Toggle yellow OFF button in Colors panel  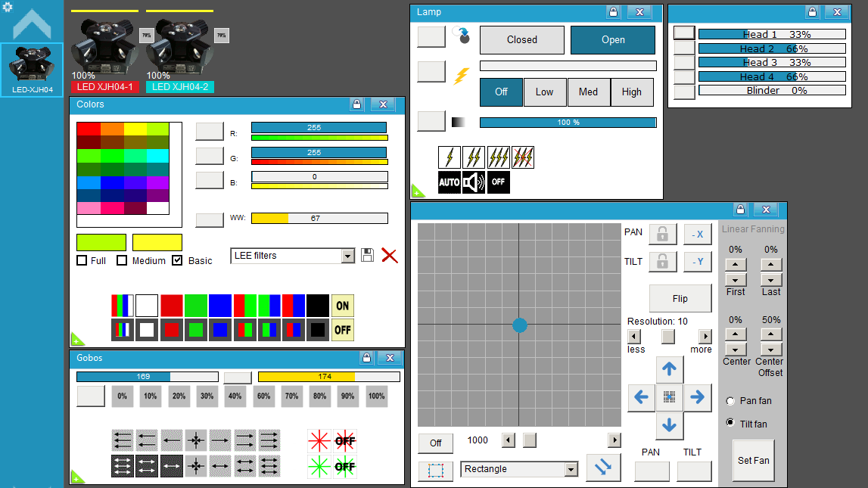(343, 331)
